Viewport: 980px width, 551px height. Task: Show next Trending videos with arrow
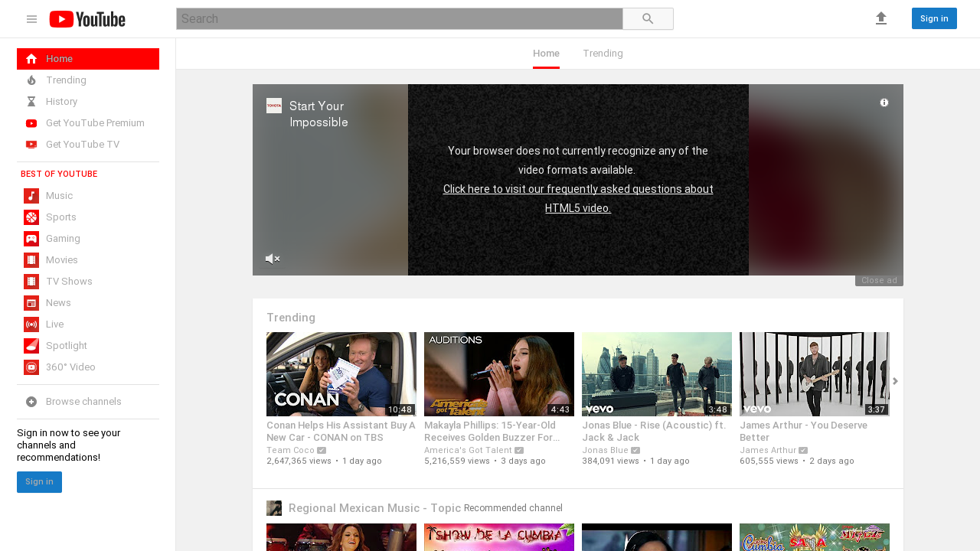click(895, 381)
